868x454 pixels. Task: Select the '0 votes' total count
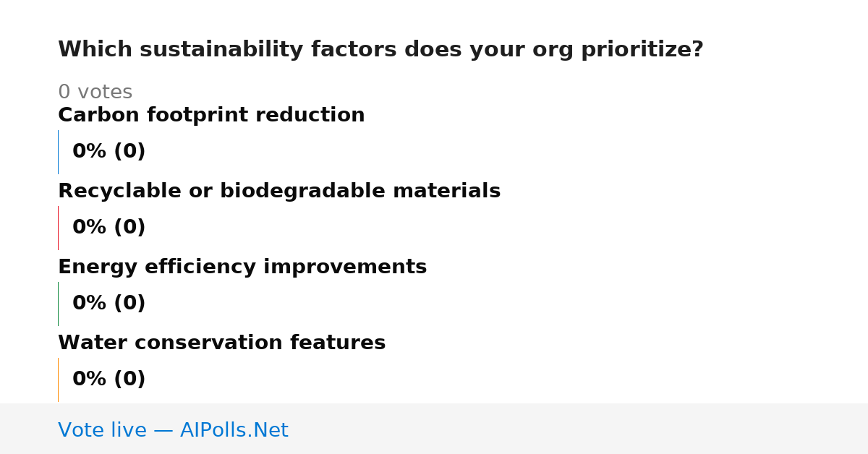pyautogui.click(x=95, y=93)
